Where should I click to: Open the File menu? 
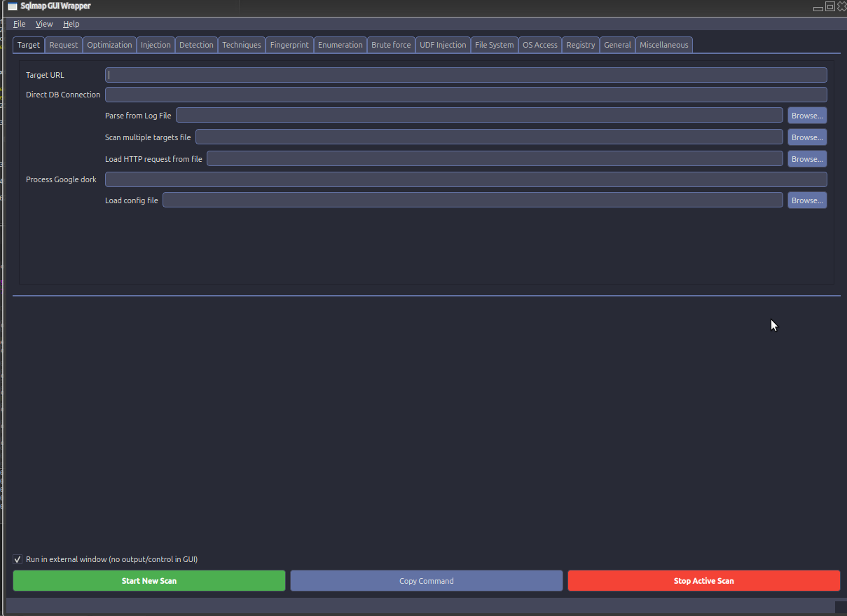pyautogui.click(x=20, y=24)
